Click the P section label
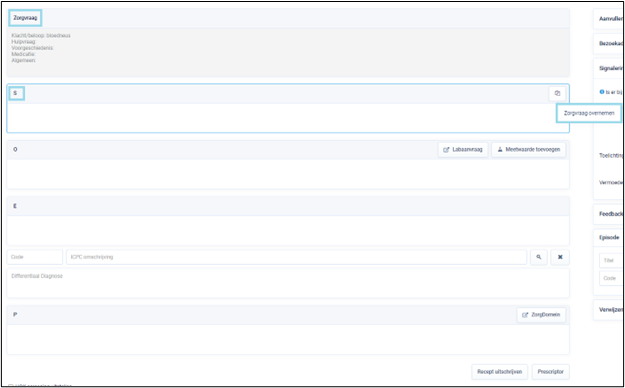 (15, 315)
